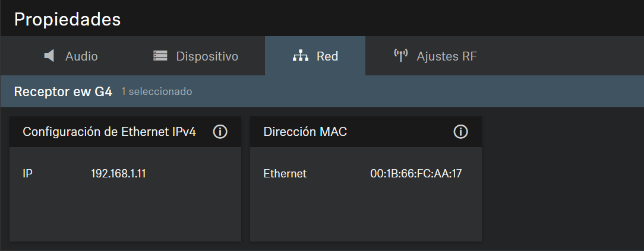Click the antenna icon beside Ajustes RF
644x251 pixels.
pos(400,55)
